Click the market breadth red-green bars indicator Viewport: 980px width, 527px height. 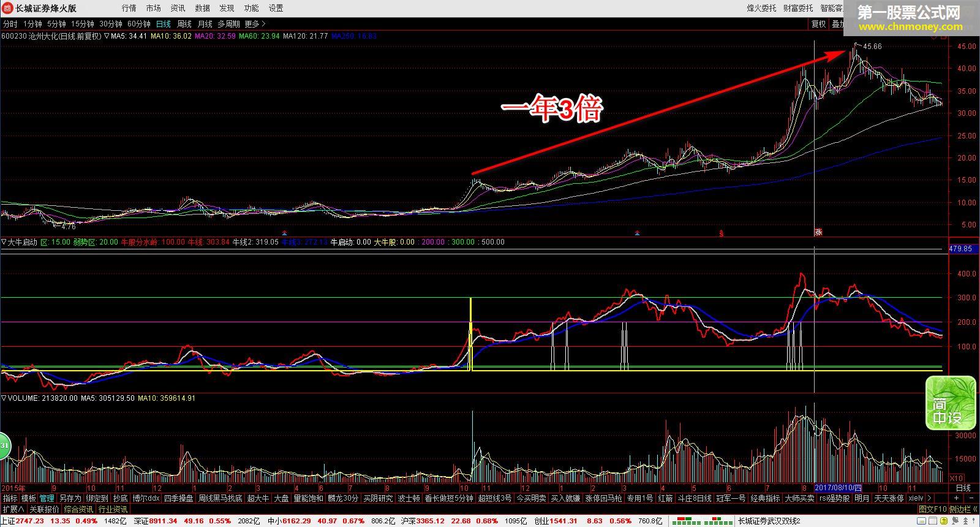[x=703, y=521]
